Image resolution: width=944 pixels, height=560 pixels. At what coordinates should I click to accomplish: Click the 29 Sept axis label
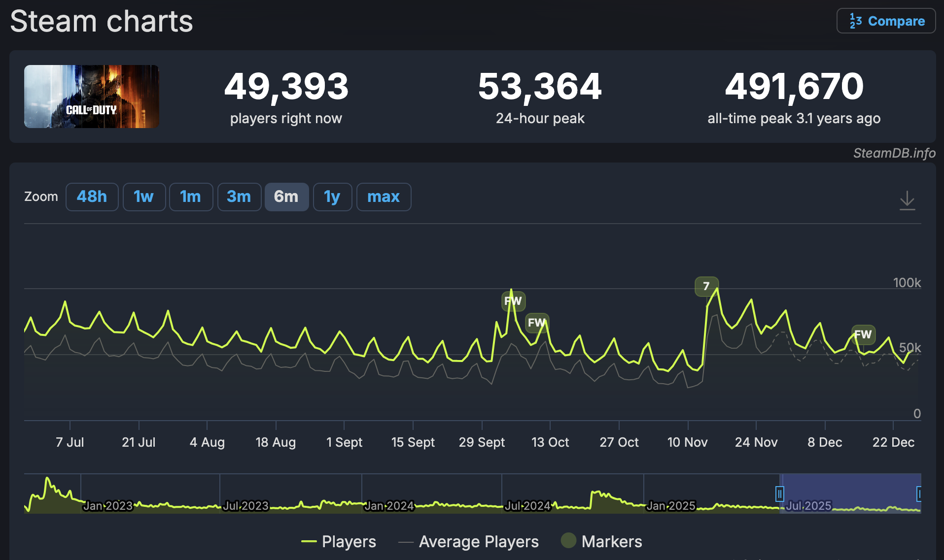tap(482, 442)
